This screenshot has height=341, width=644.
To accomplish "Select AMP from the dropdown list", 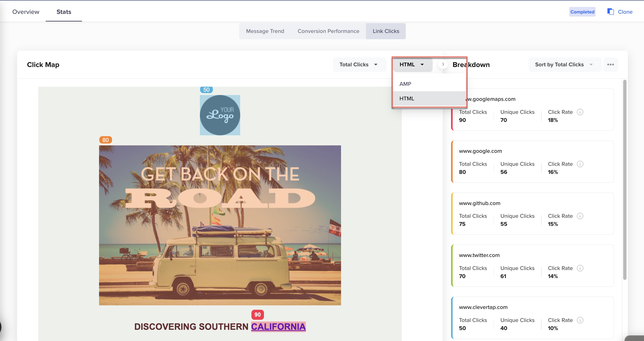I will point(405,84).
